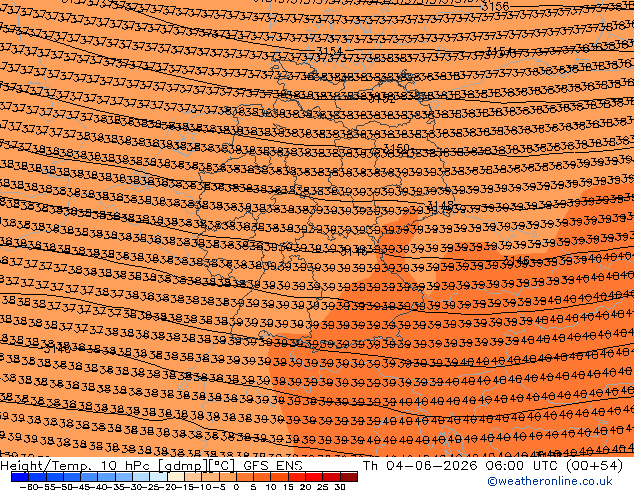Screen dimensions: 634x490
Task: Click the '10' legend scale label
Action: (271, 486)
